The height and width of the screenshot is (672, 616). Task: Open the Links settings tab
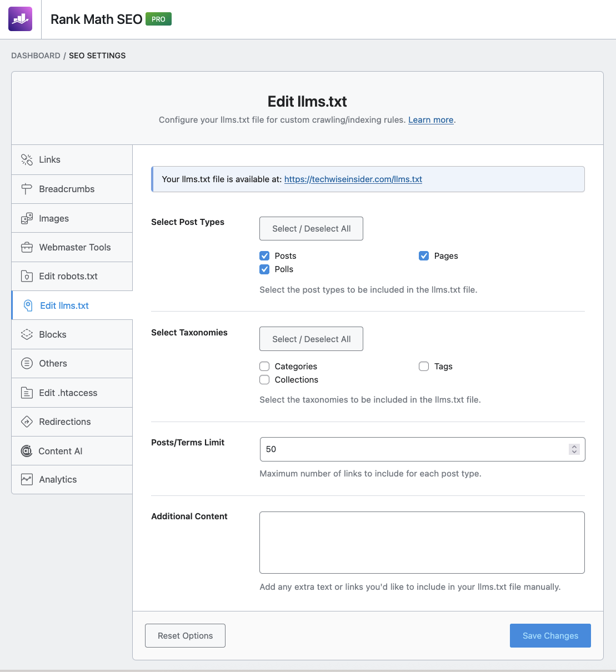72,160
